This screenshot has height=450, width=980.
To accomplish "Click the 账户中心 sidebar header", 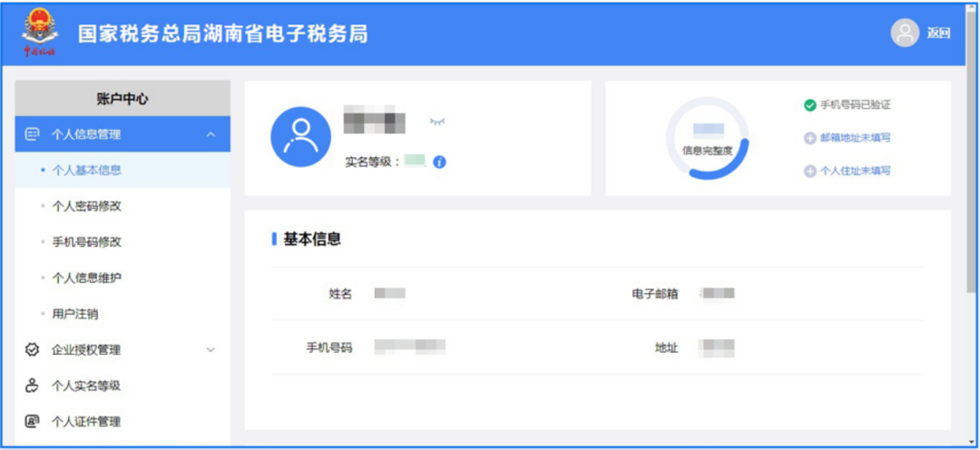I will click(122, 99).
